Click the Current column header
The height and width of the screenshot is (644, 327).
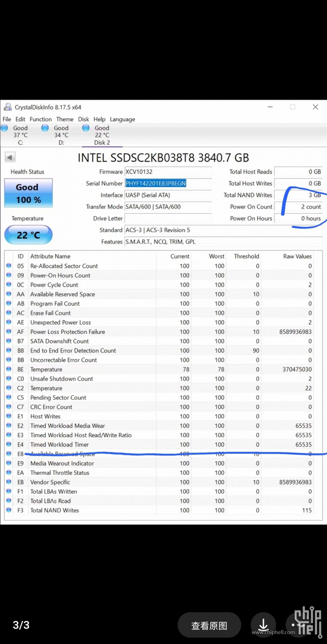point(180,256)
